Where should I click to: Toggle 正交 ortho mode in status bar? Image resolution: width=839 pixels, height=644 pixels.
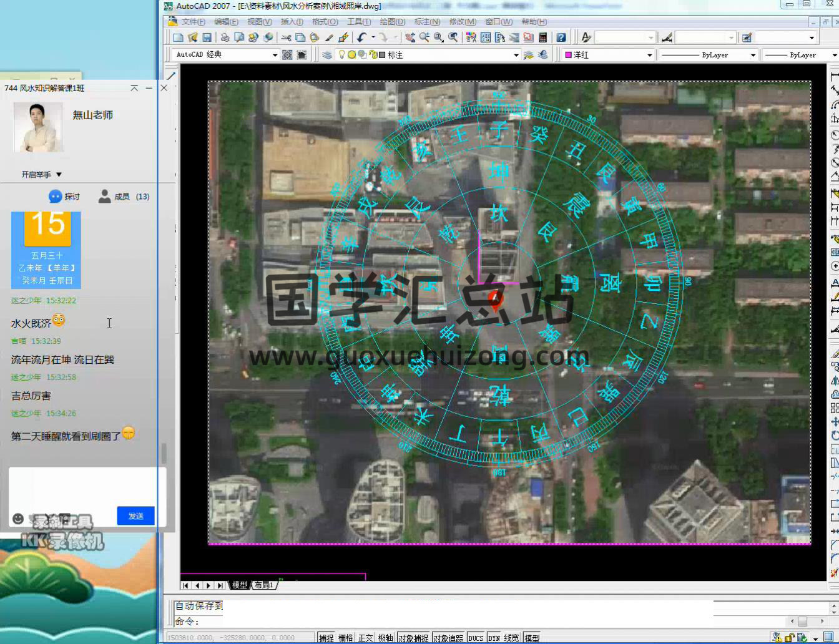pos(366,638)
